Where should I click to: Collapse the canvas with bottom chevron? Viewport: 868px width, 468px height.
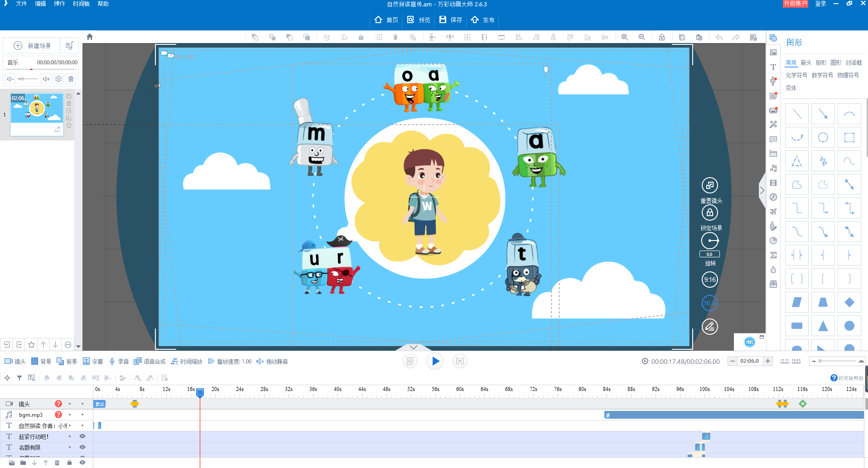(413, 347)
